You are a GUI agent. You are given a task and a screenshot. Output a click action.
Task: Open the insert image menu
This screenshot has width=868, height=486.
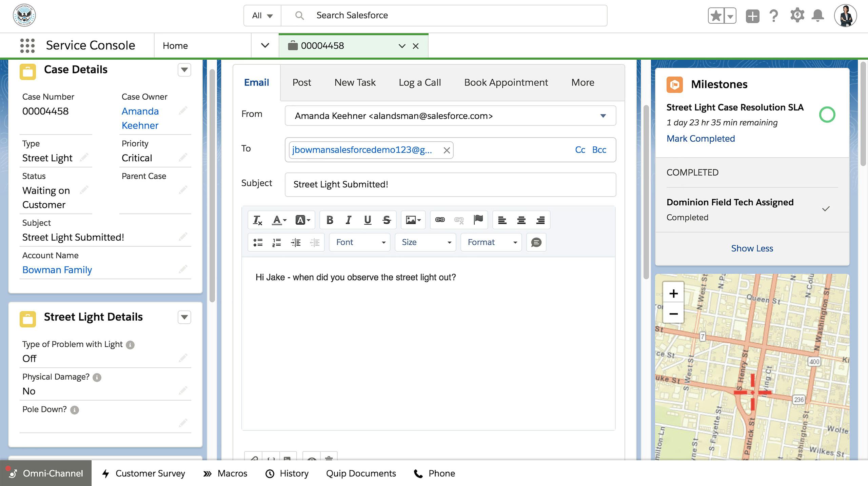(413, 220)
